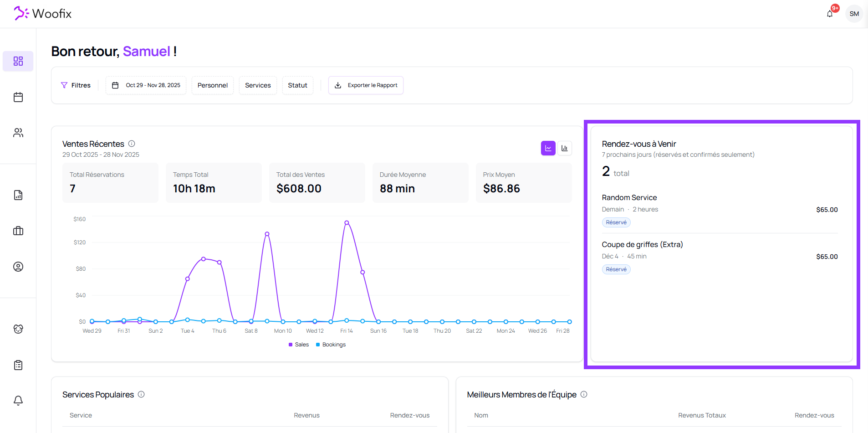Open the Statut filter dropdown
The image size is (868, 433).
click(297, 85)
